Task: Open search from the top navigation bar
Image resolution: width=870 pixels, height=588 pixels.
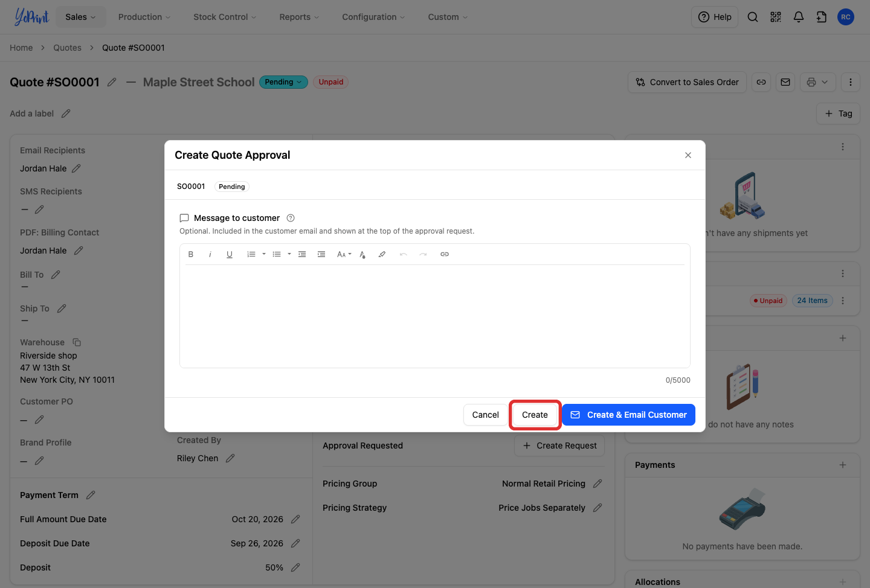Action: (x=753, y=17)
